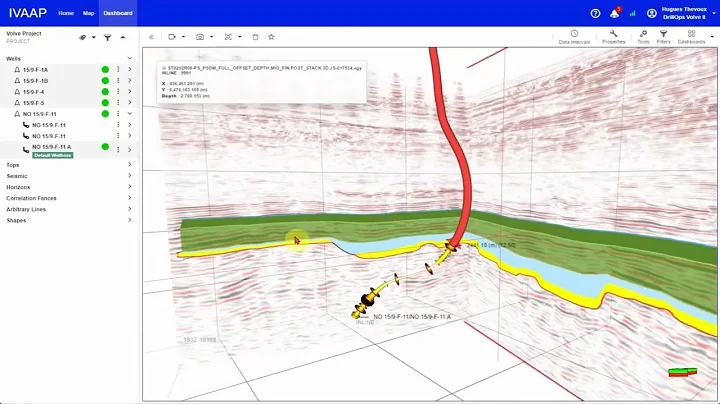Collapse the Wells section chevron
Image resolution: width=720 pixels, height=404 pixels.
130,58
